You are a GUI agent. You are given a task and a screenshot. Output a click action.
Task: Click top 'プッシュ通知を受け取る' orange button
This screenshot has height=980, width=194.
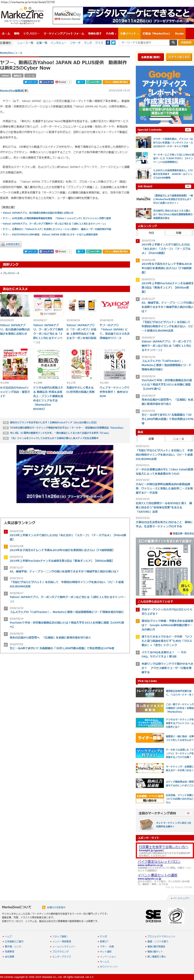pos(116,82)
